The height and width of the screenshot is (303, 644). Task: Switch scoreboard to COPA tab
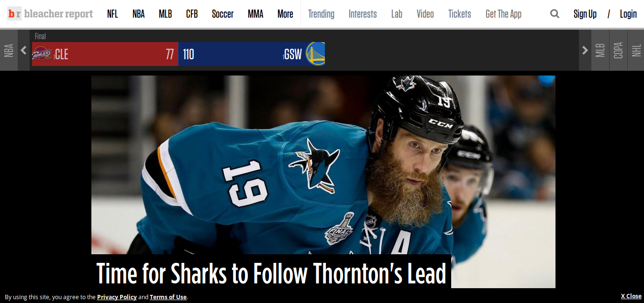[x=618, y=50]
